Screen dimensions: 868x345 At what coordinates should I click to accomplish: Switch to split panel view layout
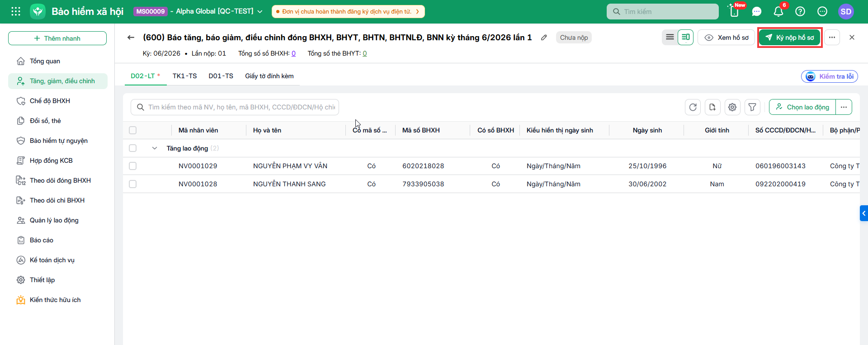685,37
